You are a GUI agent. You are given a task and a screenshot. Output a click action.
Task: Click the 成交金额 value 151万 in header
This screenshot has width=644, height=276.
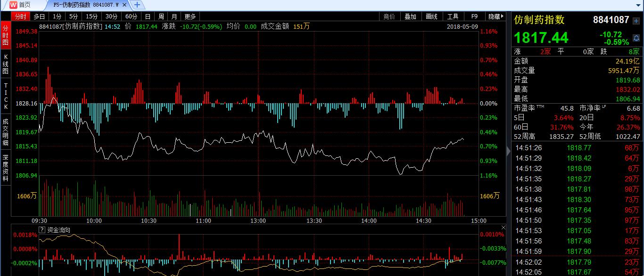click(x=302, y=26)
